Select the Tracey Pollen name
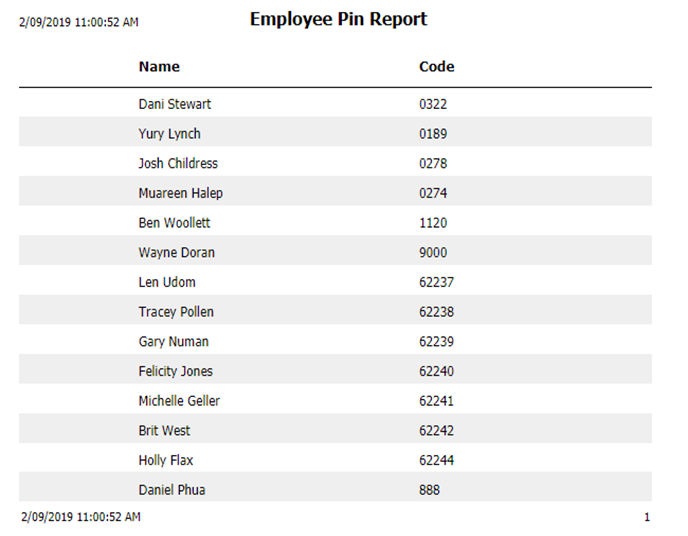Viewport: 688px width, 536px height. tap(176, 312)
